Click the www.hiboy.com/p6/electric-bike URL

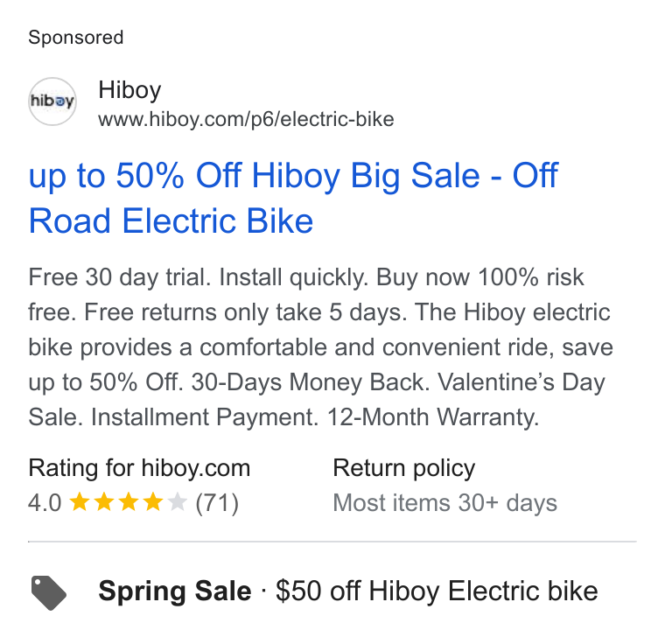(246, 119)
